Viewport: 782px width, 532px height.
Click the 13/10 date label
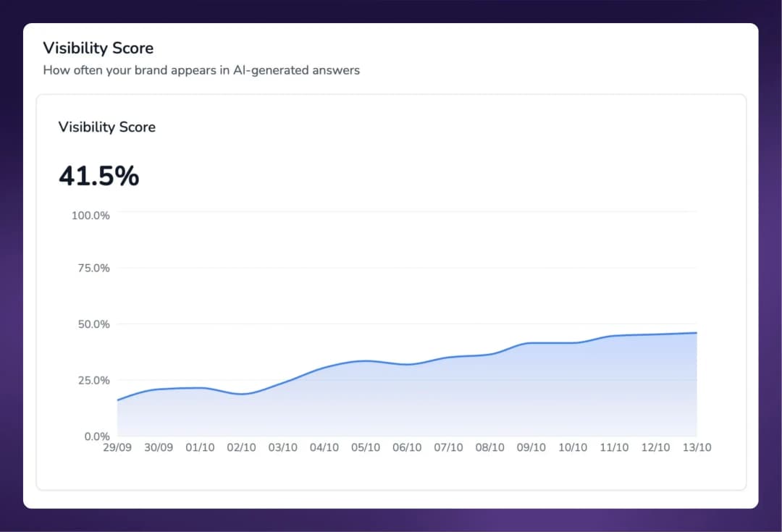pos(697,447)
